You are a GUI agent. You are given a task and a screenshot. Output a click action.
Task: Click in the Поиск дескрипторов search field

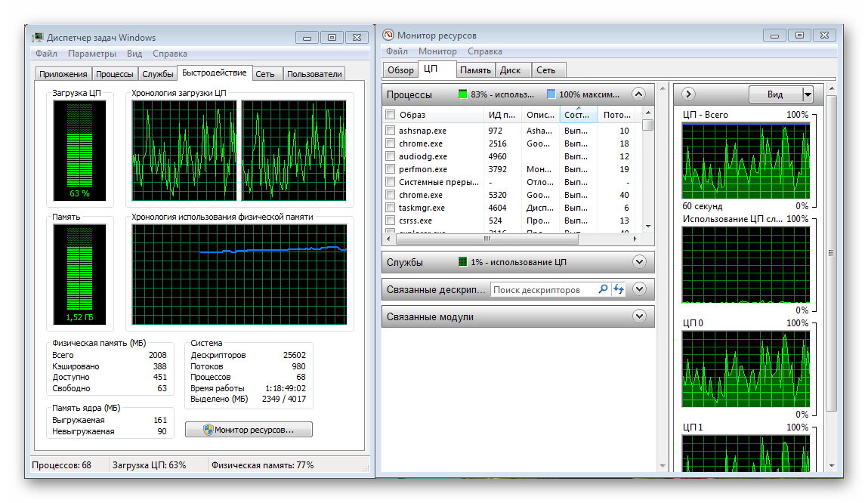pos(544,289)
